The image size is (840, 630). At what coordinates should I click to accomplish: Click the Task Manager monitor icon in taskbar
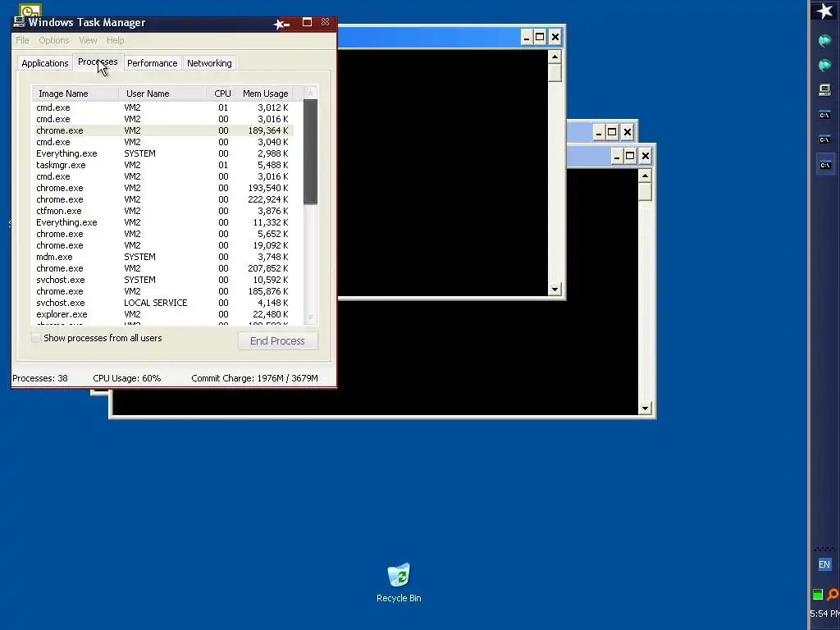click(x=825, y=89)
